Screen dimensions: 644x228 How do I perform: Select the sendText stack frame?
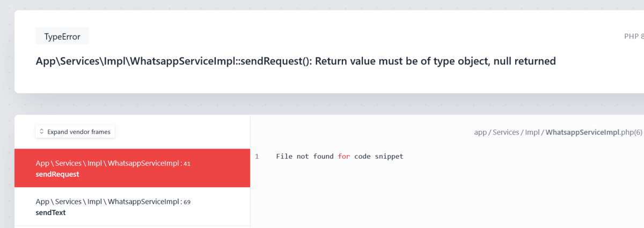pyautogui.click(x=133, y=207)
